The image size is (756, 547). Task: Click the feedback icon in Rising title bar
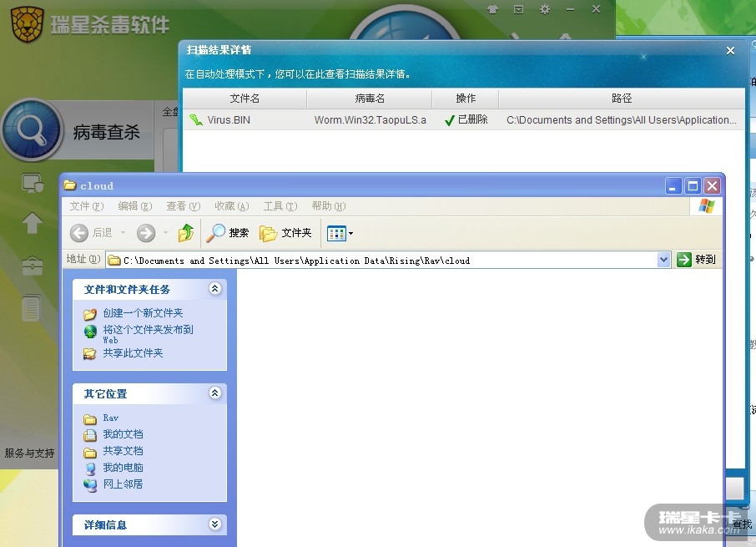pos(518,9)
